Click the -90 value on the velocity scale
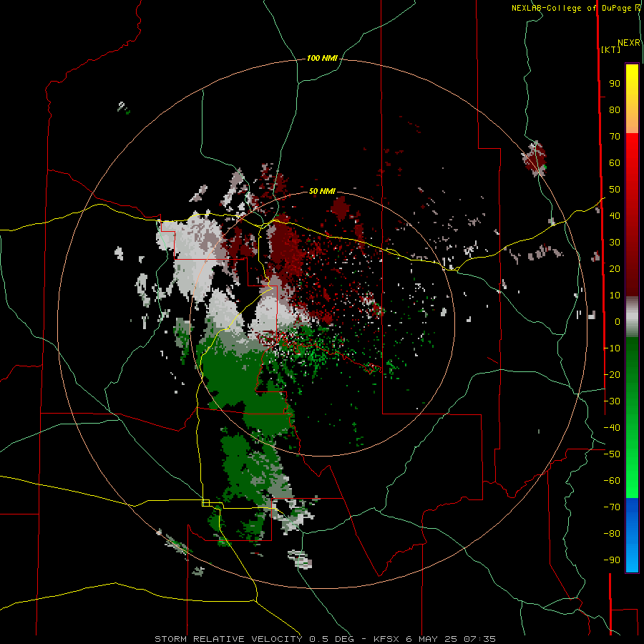The height and width of the screenshot is (644, 644). [612, 560]
